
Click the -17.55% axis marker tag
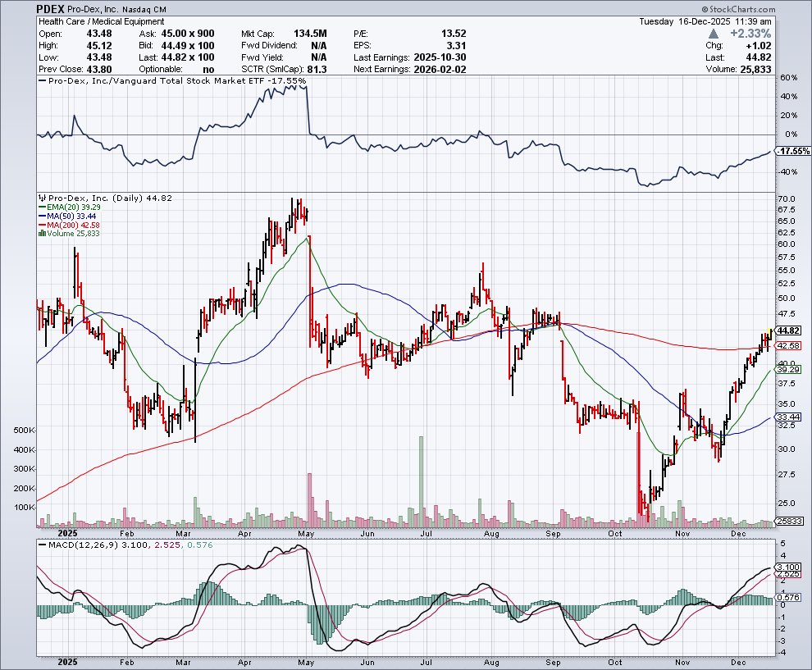coord(794,151)
